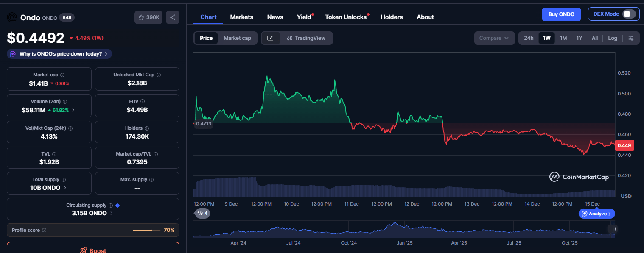The width and height of the screenshot is (644, 253).
Task: Set chart range to 1M
Action: coord(563,38)
